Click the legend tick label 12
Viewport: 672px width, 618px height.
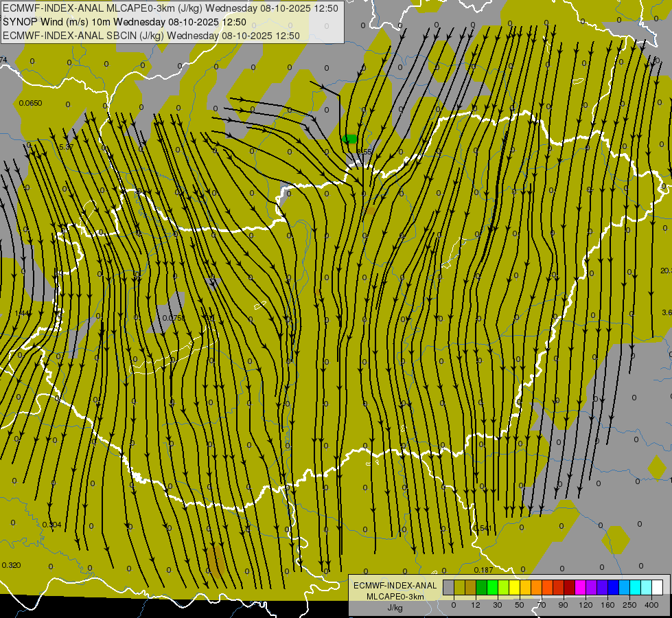tap(476, 605)
